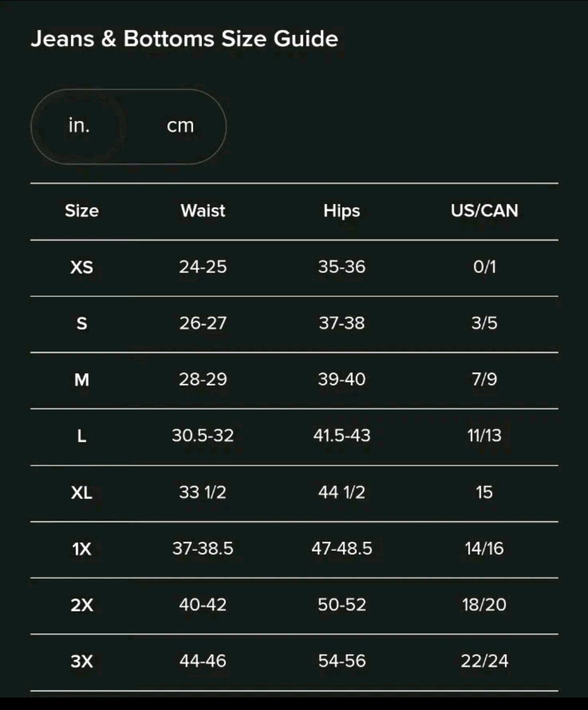Switch measurement units to cm
The image size is (588, 710).
[x=180, y=126]
